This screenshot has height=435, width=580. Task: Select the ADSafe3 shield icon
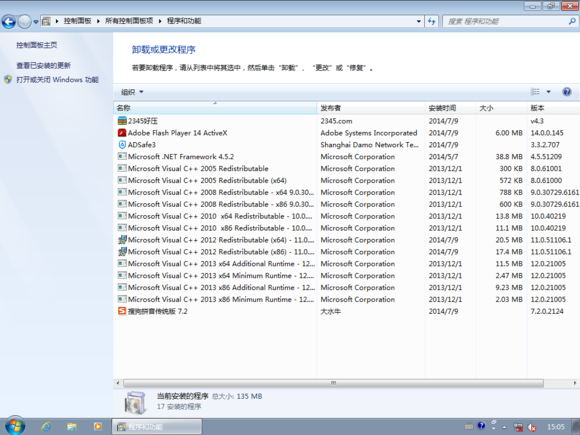point(122,145)
